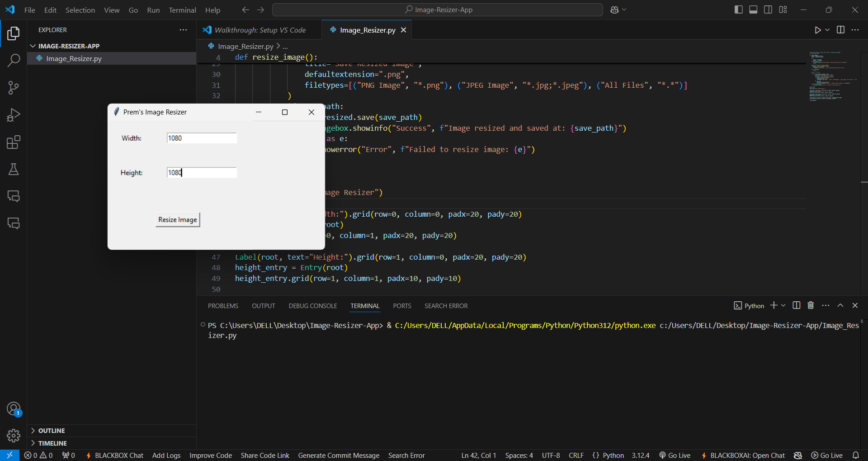Open the Testing flask view
868x461 pixels.
pyautogui.click(x=14, y=169)
